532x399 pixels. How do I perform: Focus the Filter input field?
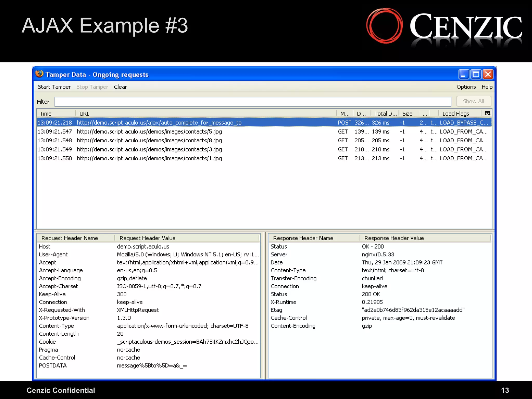[x=252, y=102]
